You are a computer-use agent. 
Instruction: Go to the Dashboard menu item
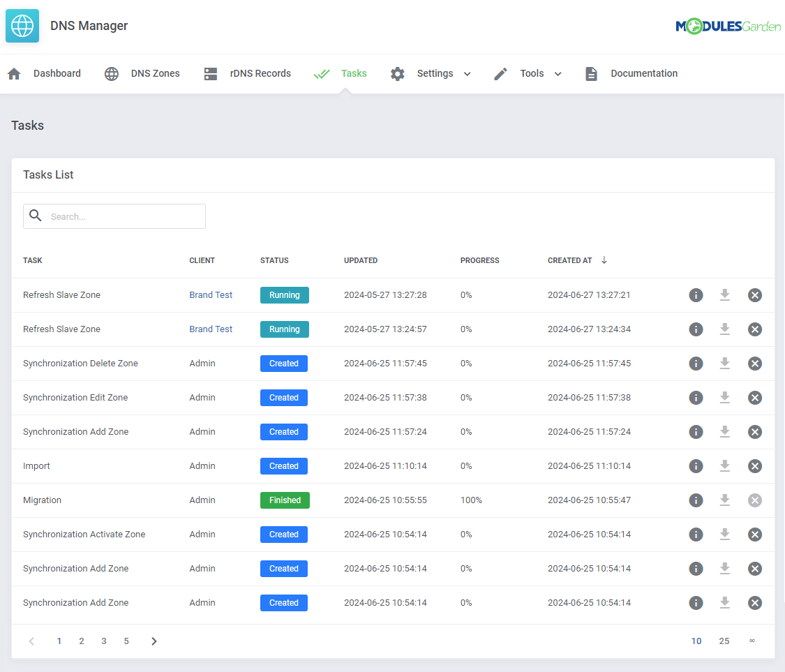(x=57, y=73)
